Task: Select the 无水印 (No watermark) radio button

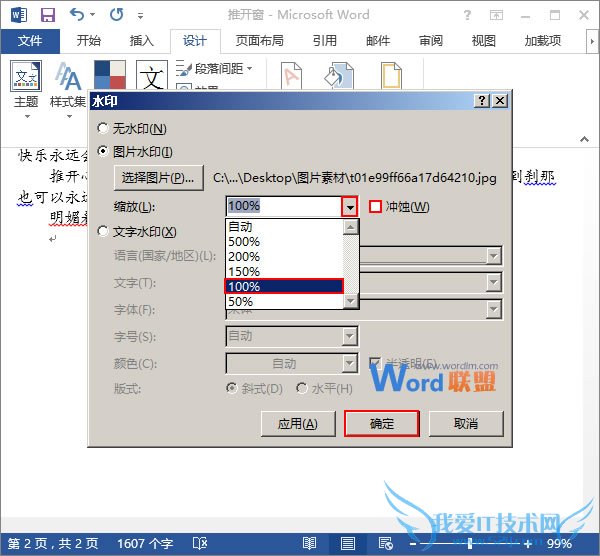Action: [103, 128]
